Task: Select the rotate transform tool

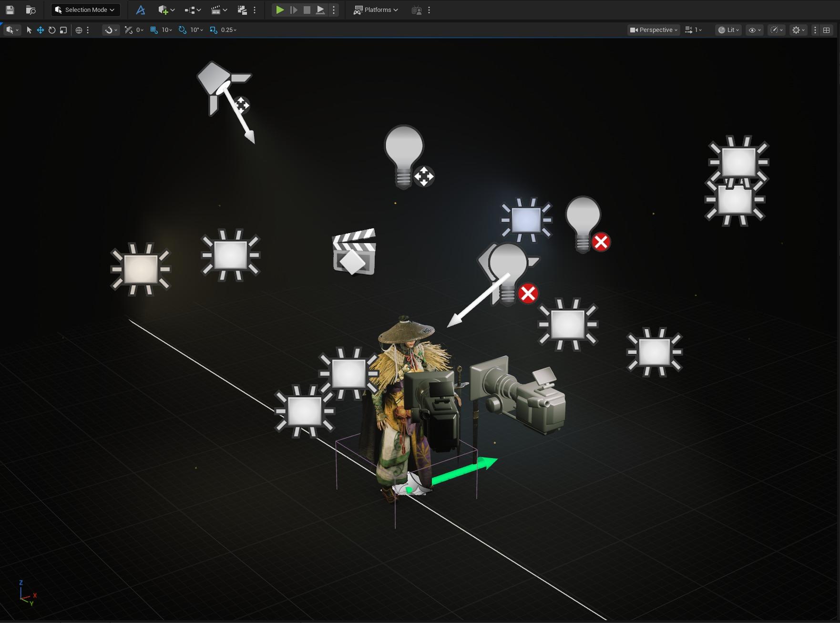Action: [52, 30]
